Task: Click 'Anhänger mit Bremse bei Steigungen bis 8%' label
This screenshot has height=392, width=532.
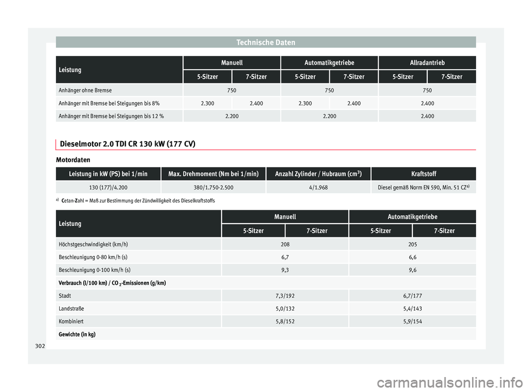Action: (109, 103)
